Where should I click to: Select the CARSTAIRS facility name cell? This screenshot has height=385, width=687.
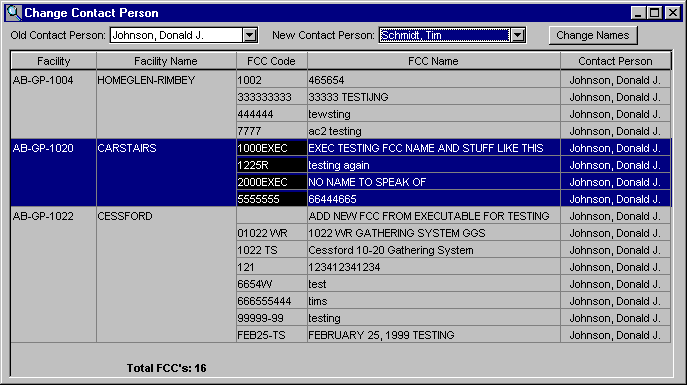click(x=166, y=148)
